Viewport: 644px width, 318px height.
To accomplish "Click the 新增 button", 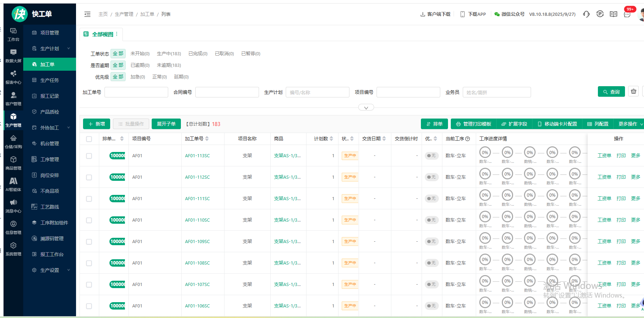I will pos(97,124).
